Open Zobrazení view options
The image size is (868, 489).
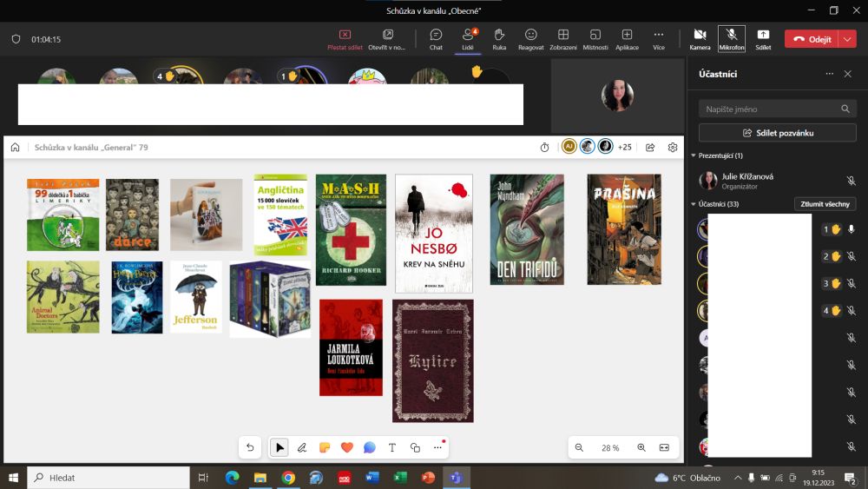(x=563, y=39)
